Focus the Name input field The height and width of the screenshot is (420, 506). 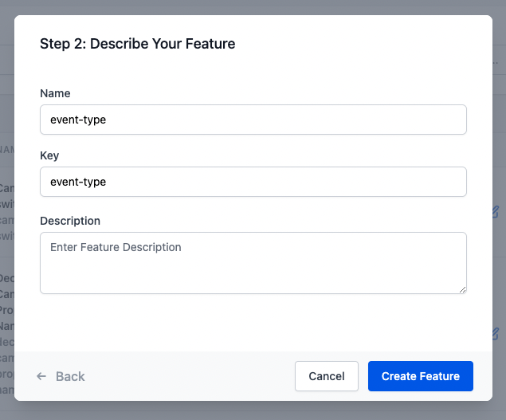pyautogui.click(x=253, y=120)
